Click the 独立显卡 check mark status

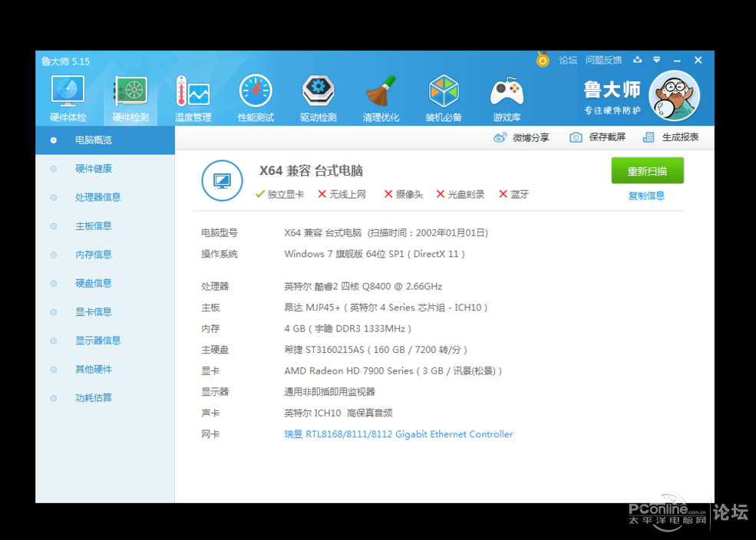coord(279,194)
